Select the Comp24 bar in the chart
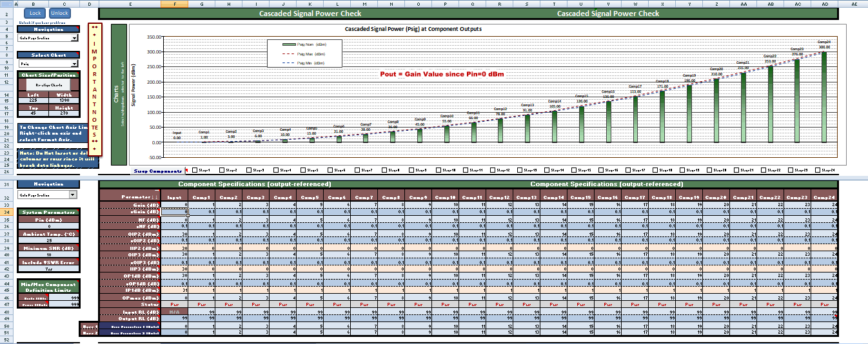The height and width of the screenshot is (344, 868). pyautogui.click(x=824, y=97)
